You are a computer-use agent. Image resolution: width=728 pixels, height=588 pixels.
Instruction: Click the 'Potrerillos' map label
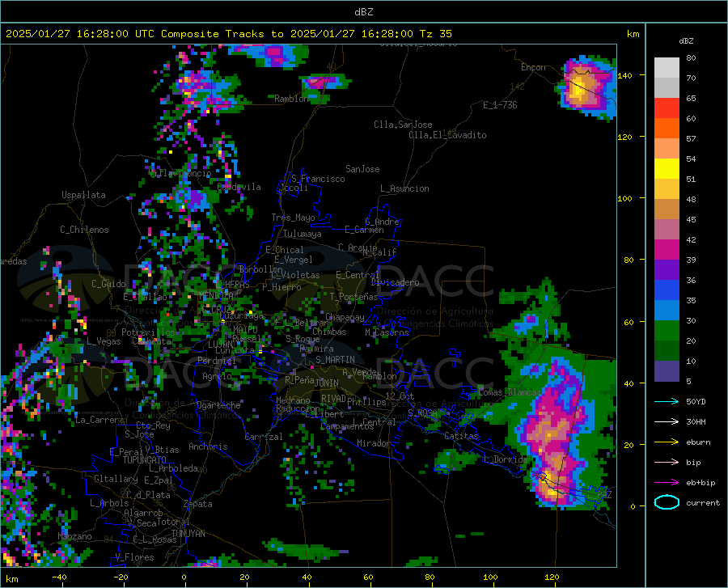(148, 332)
